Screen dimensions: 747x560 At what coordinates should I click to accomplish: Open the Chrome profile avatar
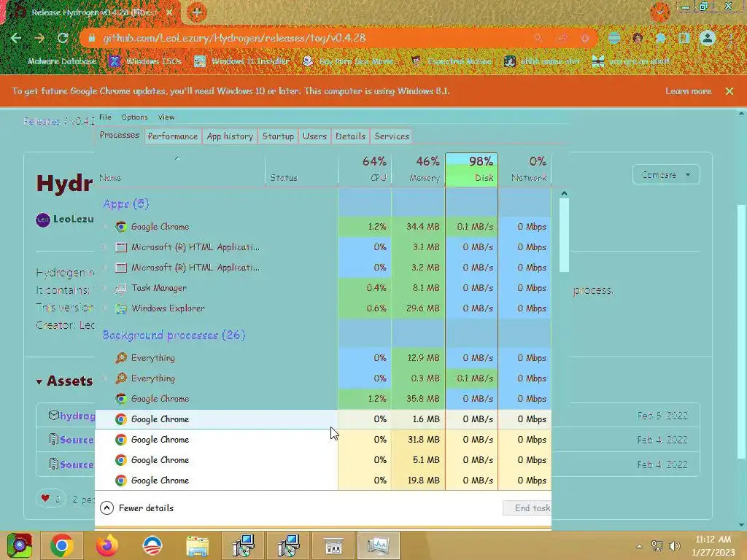tap(708, 38)
